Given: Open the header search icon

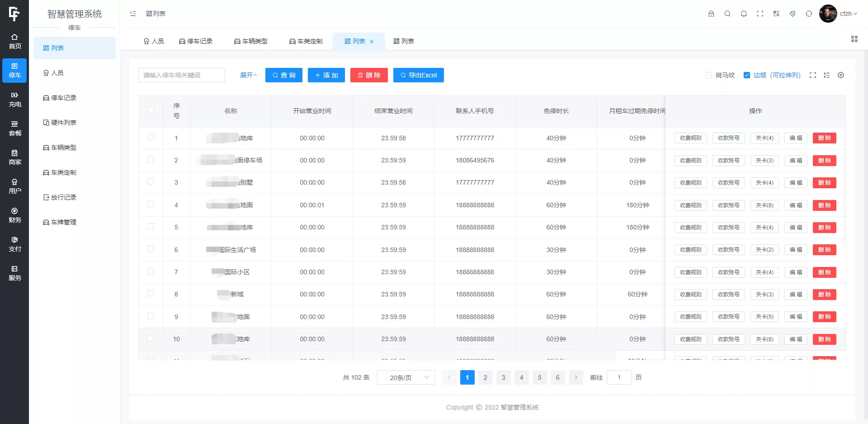Looking at the screenshot, I should [727, 14].
